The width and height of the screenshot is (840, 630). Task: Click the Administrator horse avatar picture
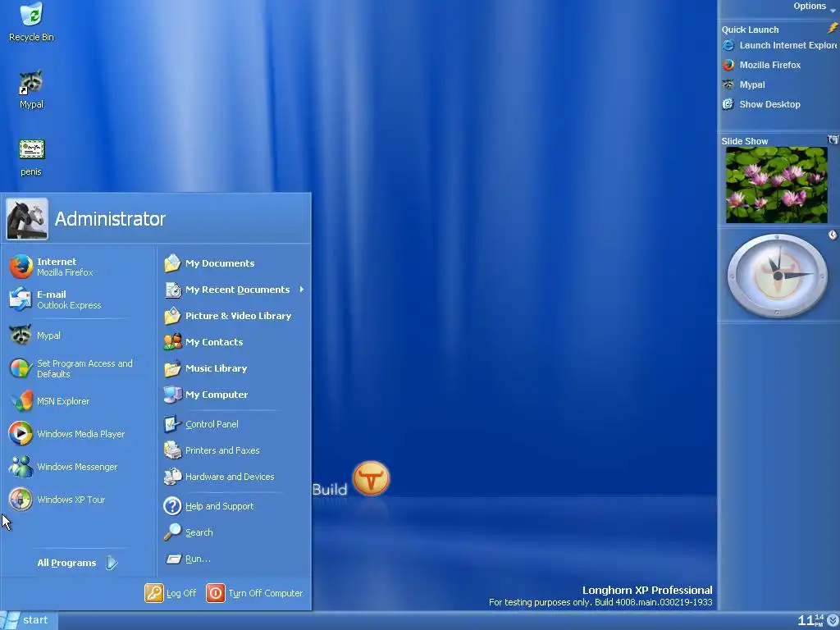27,218
